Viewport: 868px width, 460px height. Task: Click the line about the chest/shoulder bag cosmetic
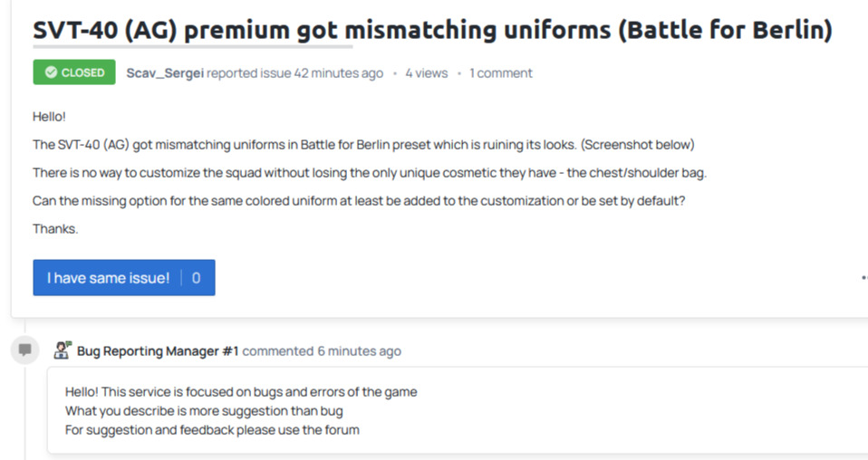tap(370, 173)
